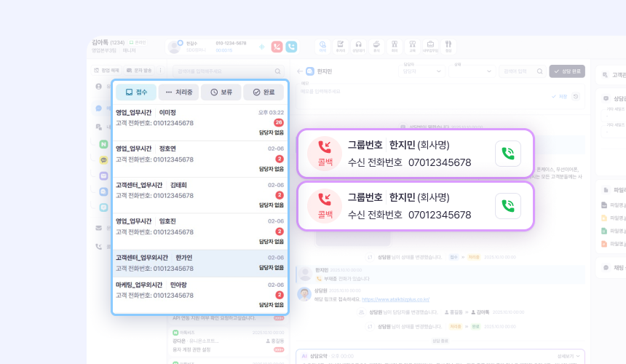This screenshot has height=364, width=626.
Task: Select callback row 임호진
Action: (200, 232)
